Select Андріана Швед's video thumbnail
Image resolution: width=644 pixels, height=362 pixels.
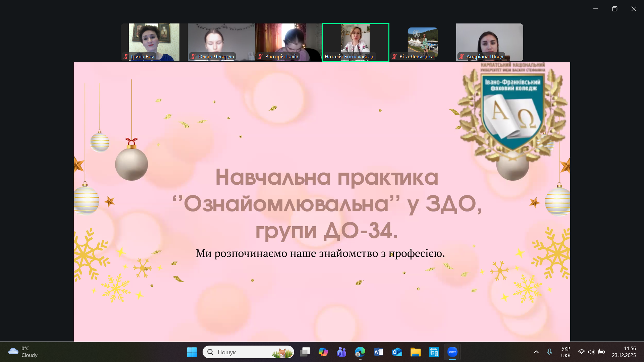tap(489, 42)
